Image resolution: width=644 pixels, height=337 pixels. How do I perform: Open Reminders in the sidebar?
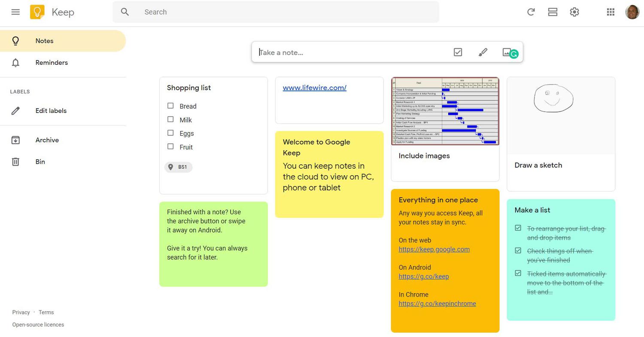pyautogui.click(x=63, y=63)
